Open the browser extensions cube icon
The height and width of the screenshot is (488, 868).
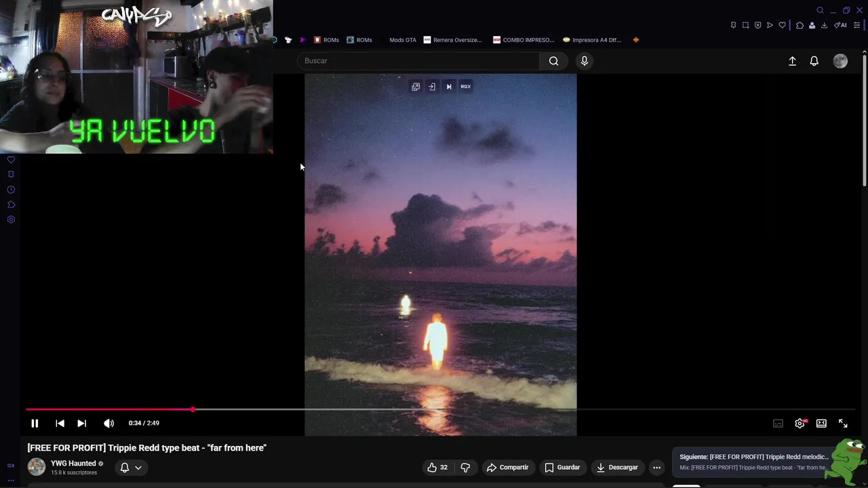(x=800, y=25)
